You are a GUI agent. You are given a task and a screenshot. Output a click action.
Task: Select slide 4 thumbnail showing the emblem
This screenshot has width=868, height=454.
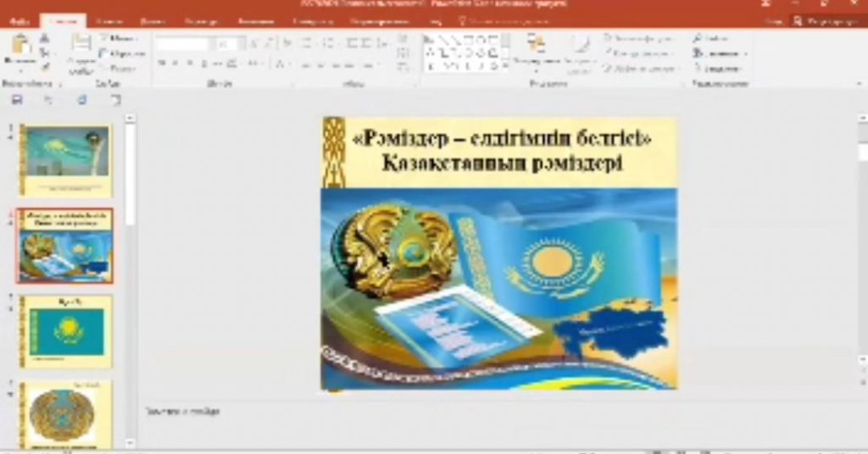tap(65, 414)
